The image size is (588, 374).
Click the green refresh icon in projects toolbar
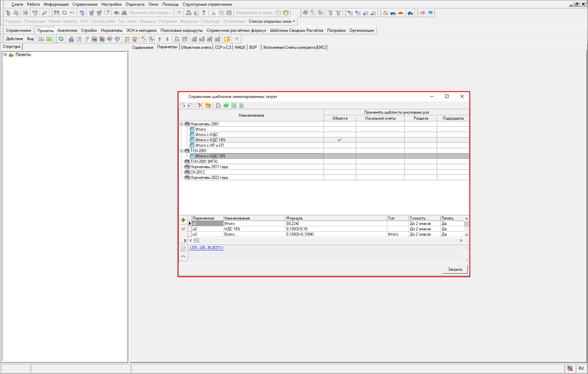pos(61,39)
